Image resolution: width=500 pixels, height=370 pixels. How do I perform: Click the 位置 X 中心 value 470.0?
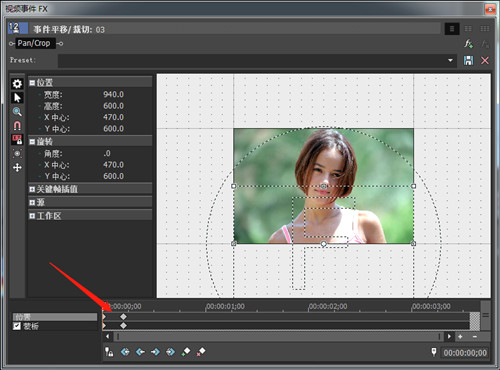[x=113, y=117]
